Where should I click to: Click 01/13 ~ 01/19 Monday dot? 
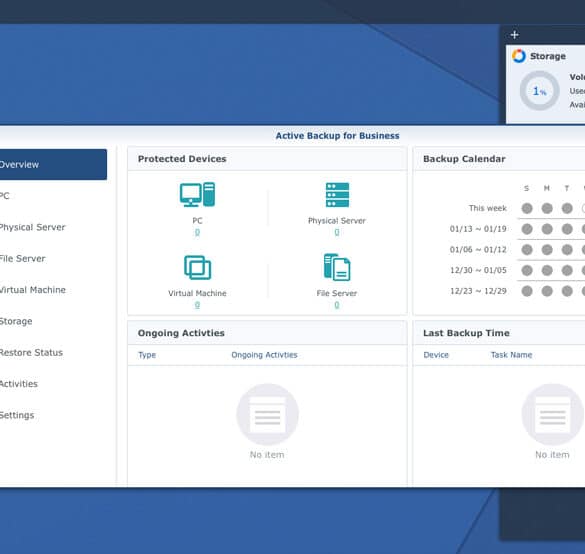click(547, 229)
